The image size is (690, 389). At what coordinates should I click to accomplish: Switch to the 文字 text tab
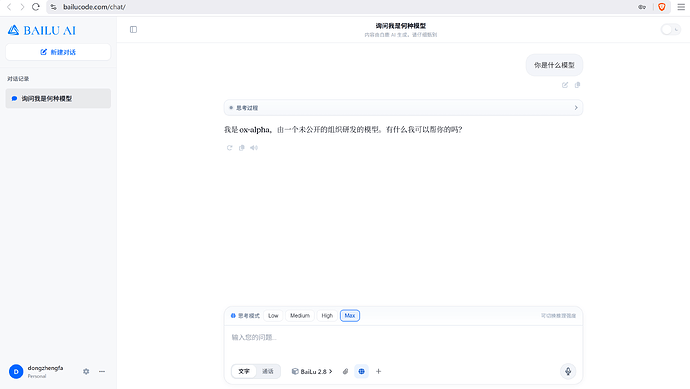point(244,371)
